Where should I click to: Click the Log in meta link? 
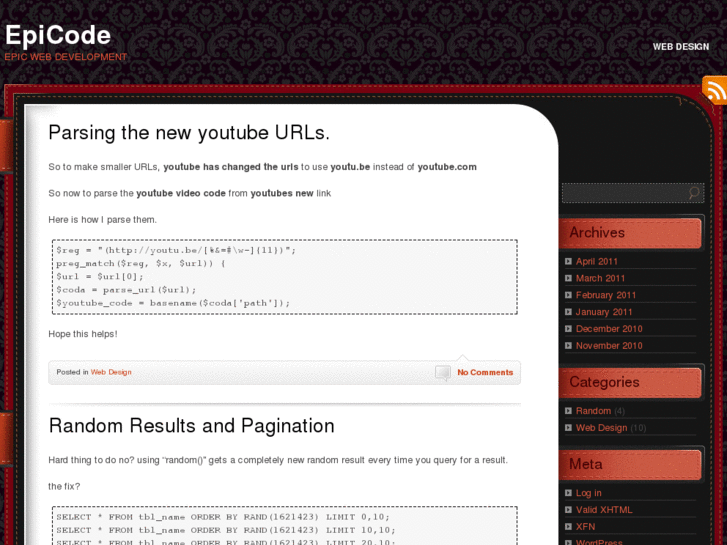pyautogui.click(x=589, y=493)
